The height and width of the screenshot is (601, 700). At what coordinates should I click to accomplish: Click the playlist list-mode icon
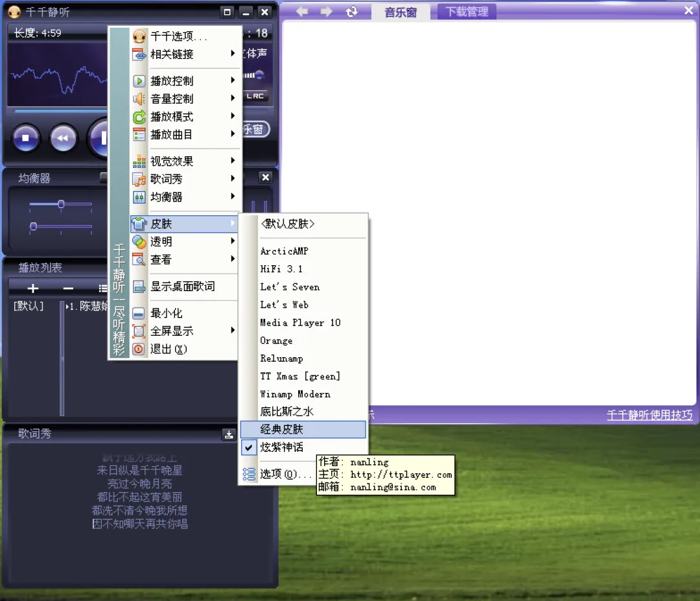(x=103, y=289)
